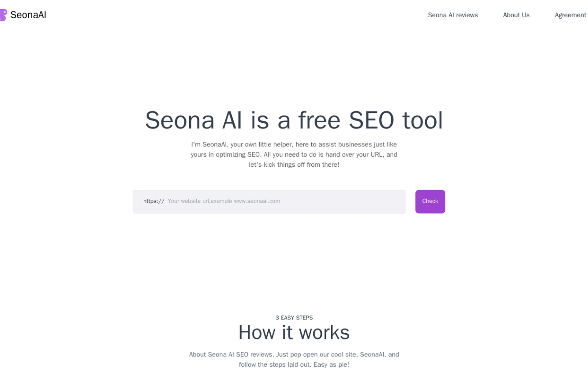Click the SeonaAI brand name text
Image resolution: width=588 pixels, height=368 pixels.
pos(28,15)
